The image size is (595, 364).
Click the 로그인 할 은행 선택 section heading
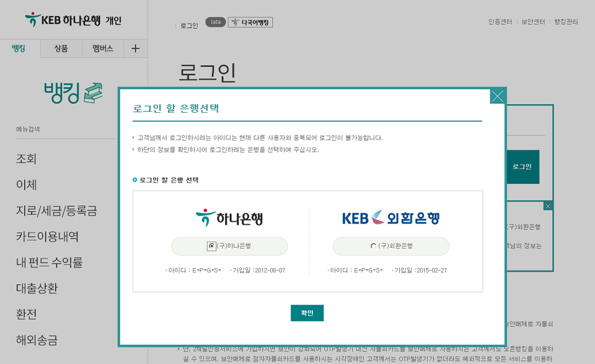[169, 180]
